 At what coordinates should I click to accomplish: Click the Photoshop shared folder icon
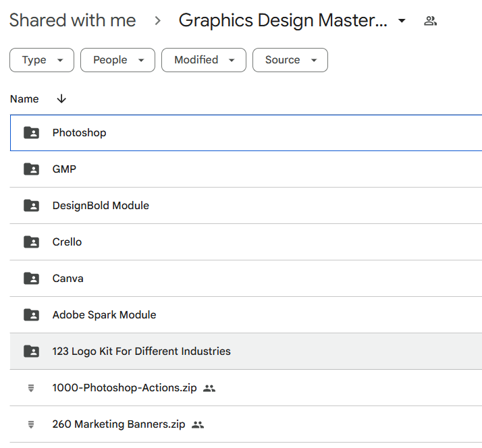(31, 133)
